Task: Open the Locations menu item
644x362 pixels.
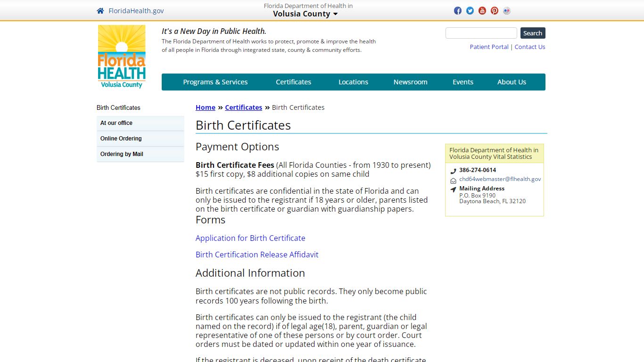Action: [x=353, y=82]
